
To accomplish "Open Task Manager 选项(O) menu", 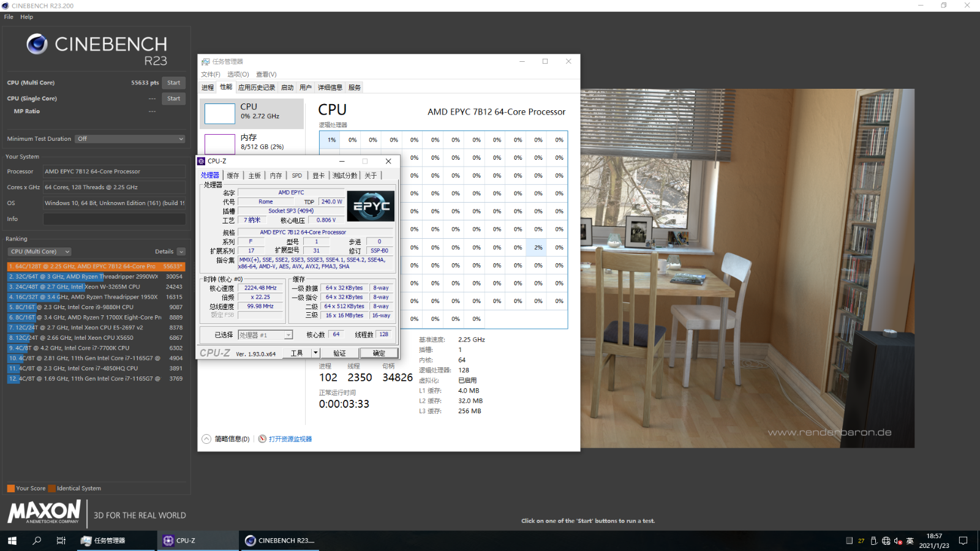I will coord(238,75).
